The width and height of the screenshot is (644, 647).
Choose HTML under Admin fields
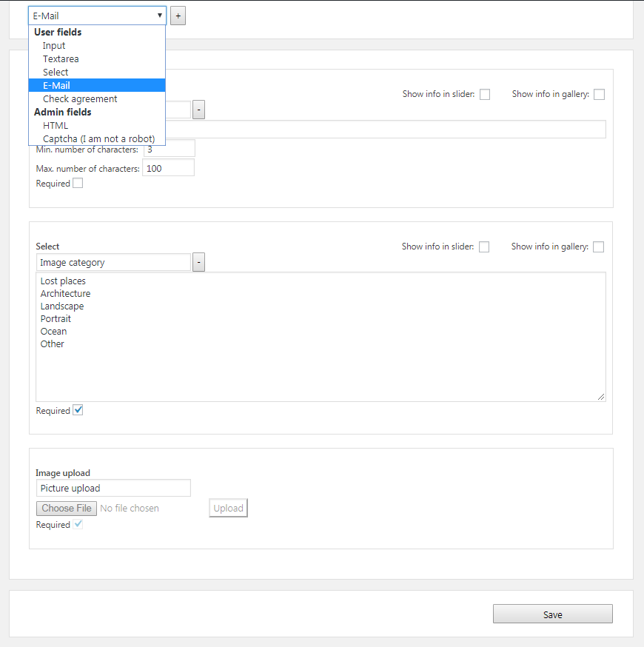56,126
